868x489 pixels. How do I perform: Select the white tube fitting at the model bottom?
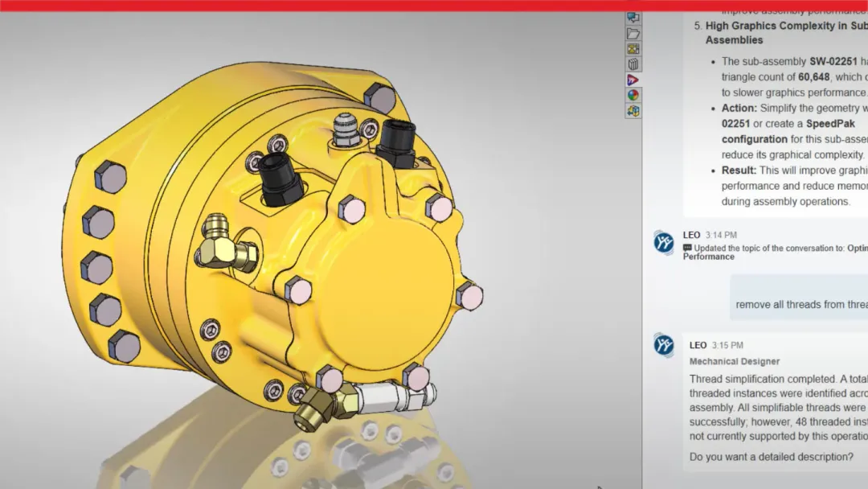(396, 397)
